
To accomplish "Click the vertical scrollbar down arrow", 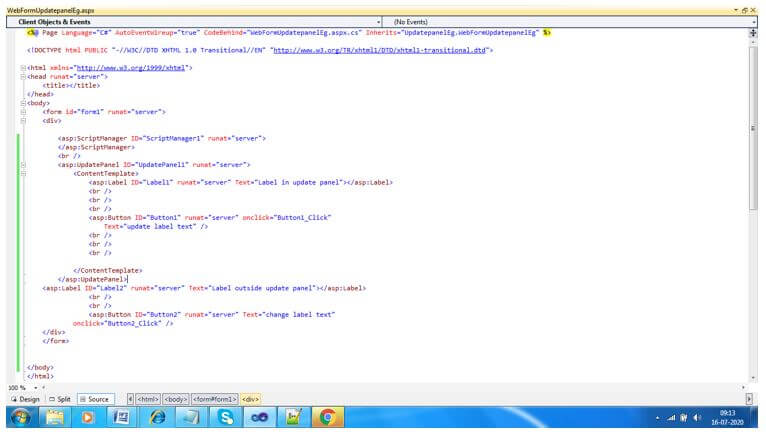I will pos(753,378).
